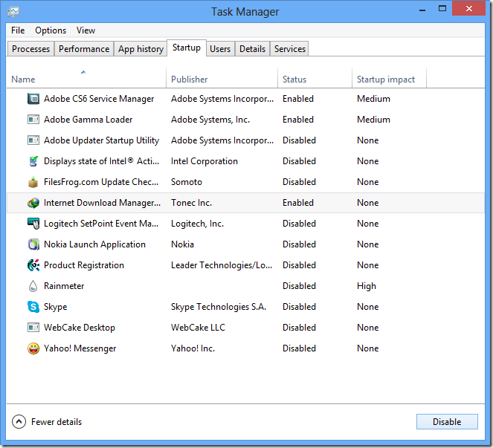Open the File menu

[18, 30]
